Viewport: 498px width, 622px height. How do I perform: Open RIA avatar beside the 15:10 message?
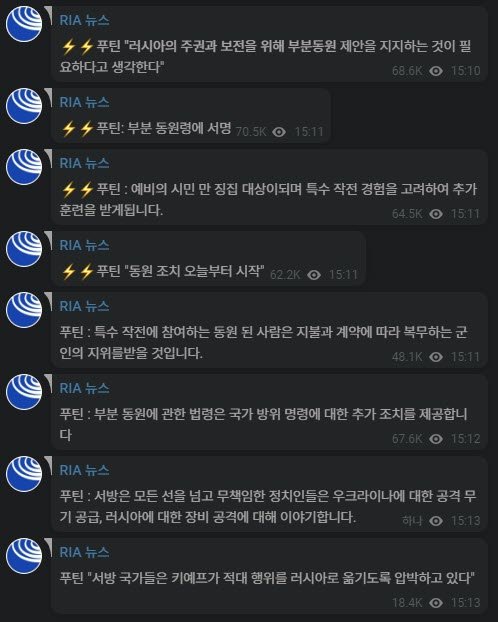[x=24, y=24]
